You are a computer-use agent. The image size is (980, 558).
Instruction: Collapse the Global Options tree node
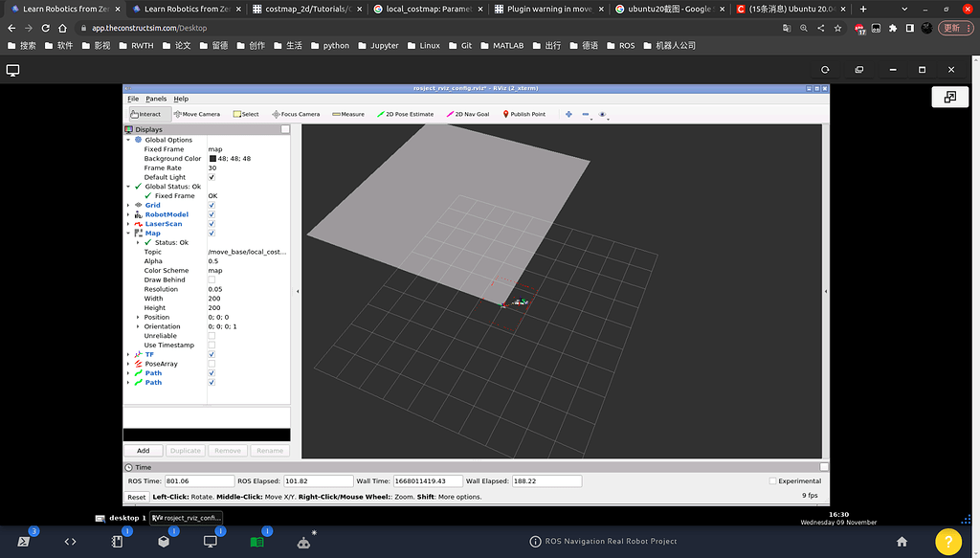point(129,140)
